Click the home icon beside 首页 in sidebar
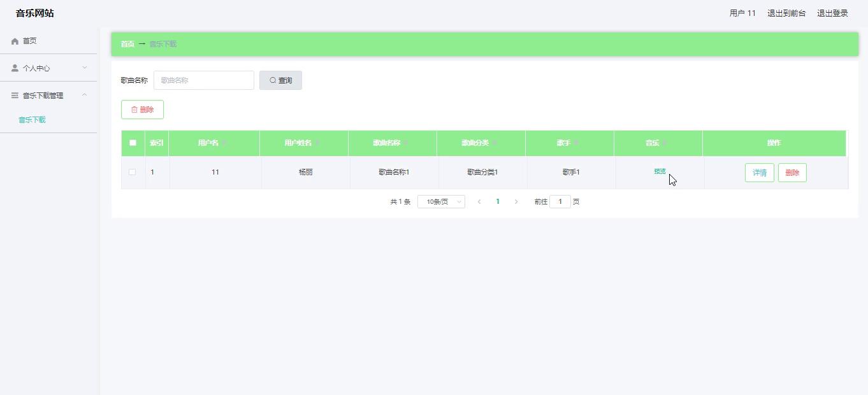This screenshot has width=868, height=395. 15,41
